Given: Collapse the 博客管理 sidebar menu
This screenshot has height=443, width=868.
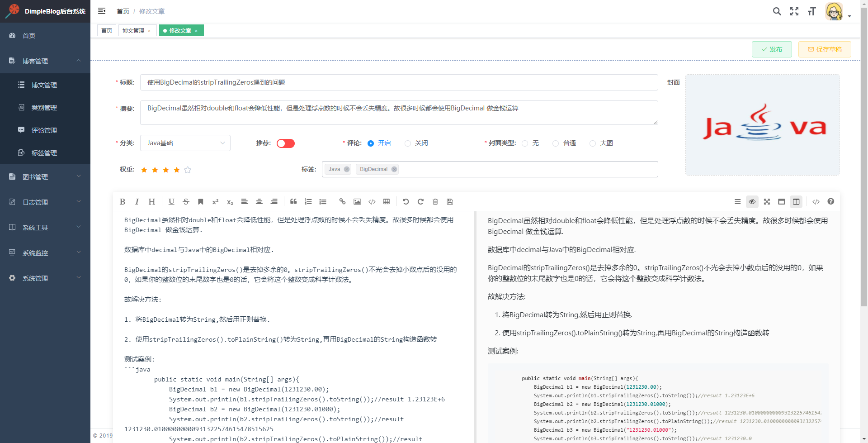Looking at the screenshot, I should 45,61.
